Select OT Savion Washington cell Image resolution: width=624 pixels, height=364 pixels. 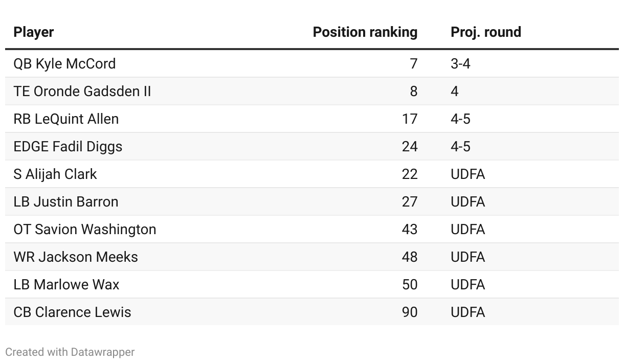click(x=85, y=230)
